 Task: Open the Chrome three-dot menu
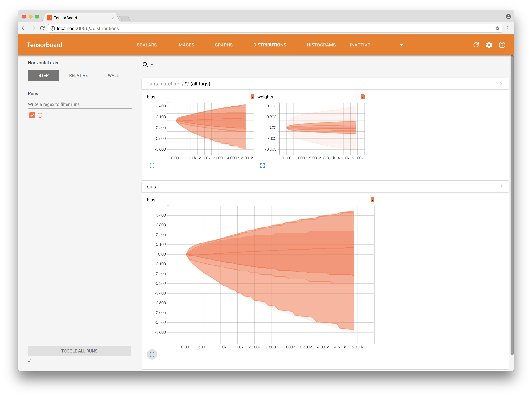[x=508, y=28]
